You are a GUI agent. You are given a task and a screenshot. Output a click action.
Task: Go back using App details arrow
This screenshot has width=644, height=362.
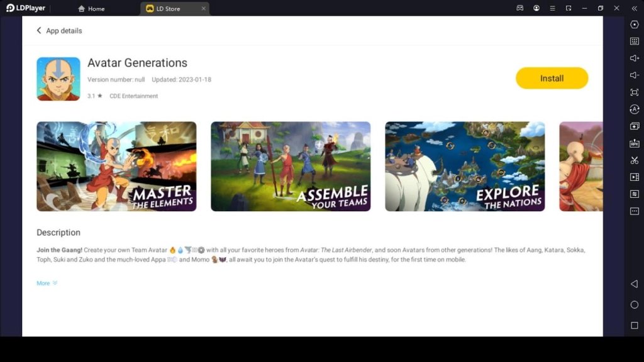click(x=39, y=31)
